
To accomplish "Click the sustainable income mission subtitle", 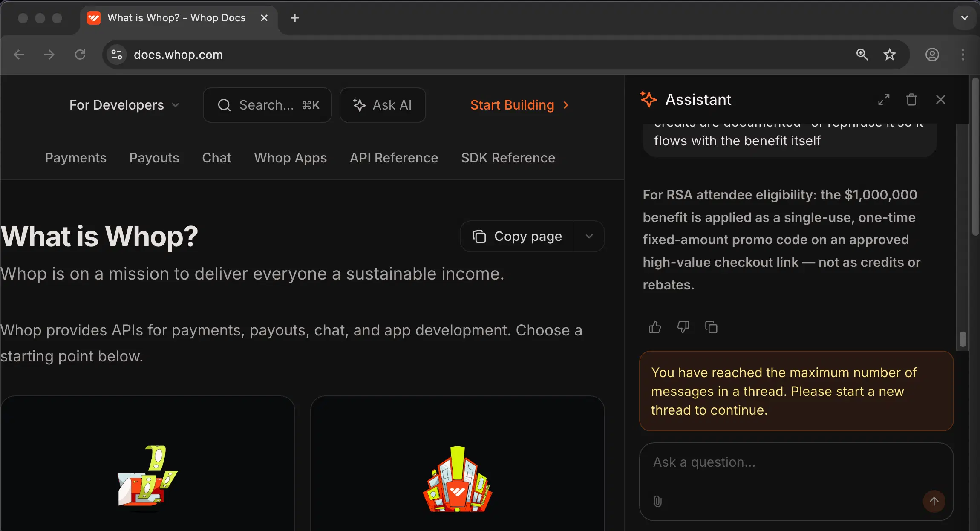I will (x=252, y=274).
